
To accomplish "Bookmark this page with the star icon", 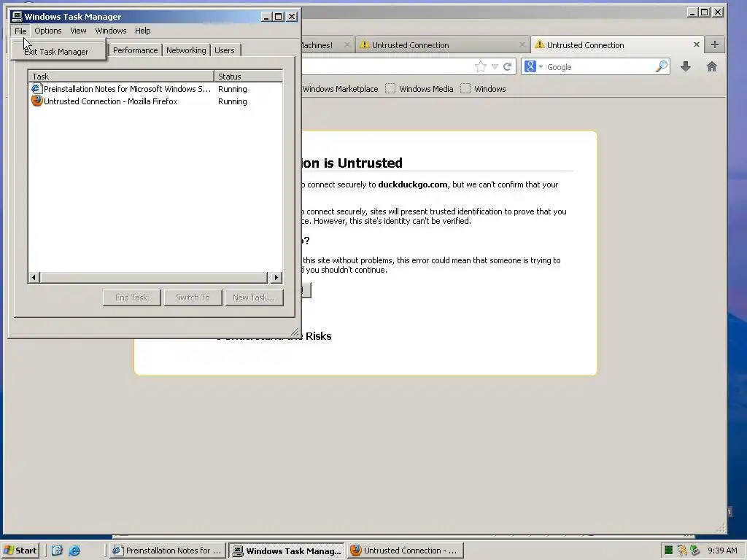I will click(481, 66).
